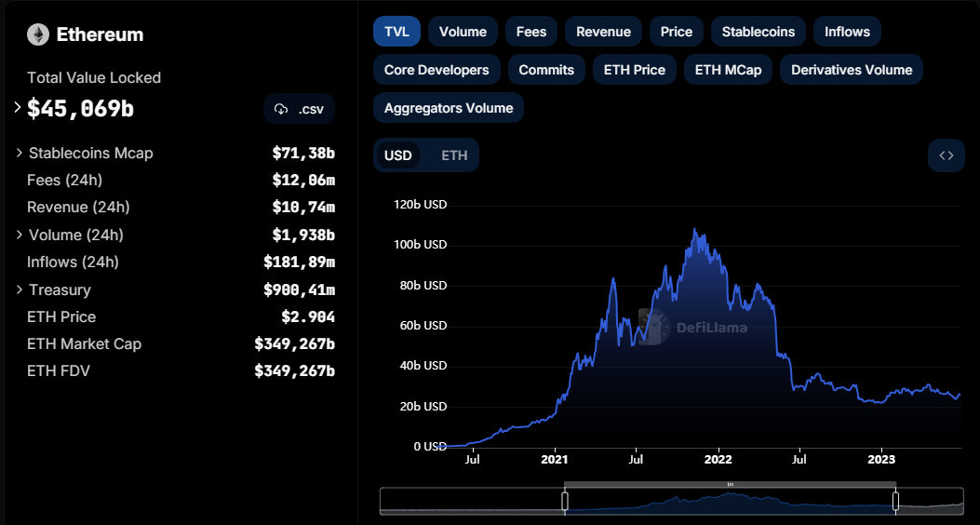
Task: Toggle the Volume chart metric
Action: point(463,32)
